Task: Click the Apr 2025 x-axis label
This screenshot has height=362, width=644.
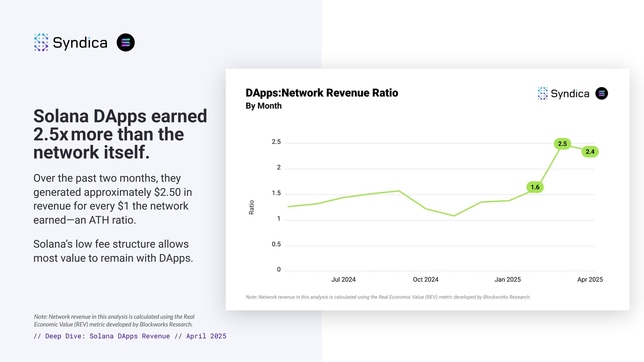Action: (x=590, y=280)
